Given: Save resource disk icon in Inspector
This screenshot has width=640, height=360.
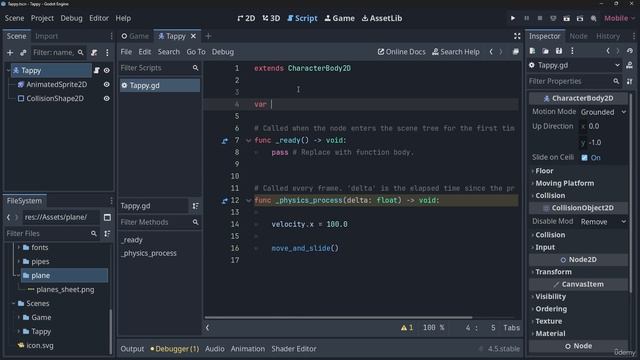Looking at the screenshot, I should coord(559,51).
